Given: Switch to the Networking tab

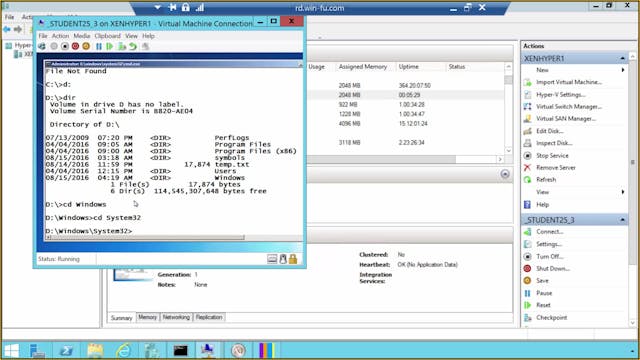Looking at the screenshot, I should coord(176,317).
